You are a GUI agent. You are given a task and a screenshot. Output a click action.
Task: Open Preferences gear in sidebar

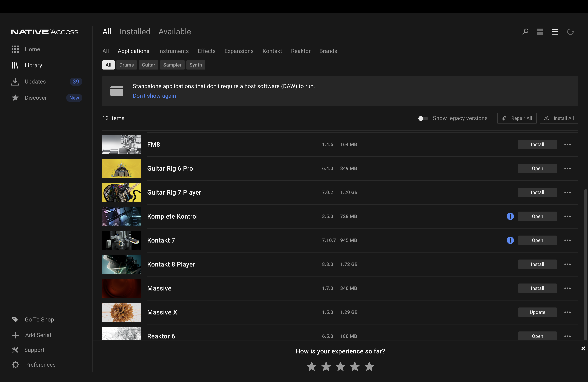(15, 365)
